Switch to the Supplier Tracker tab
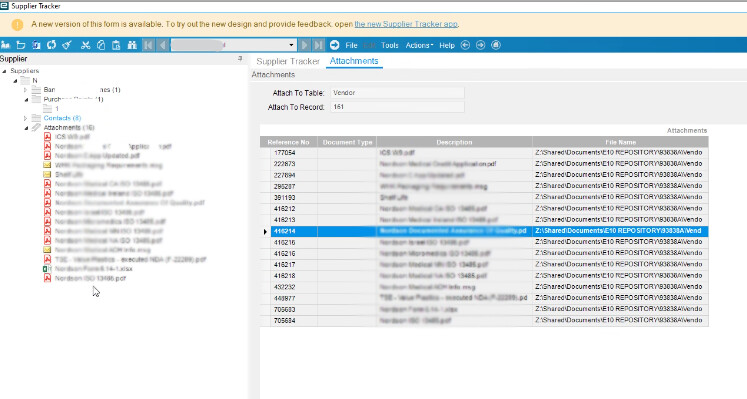Viewport: 747px width, 399px height. tap(288, 61)
